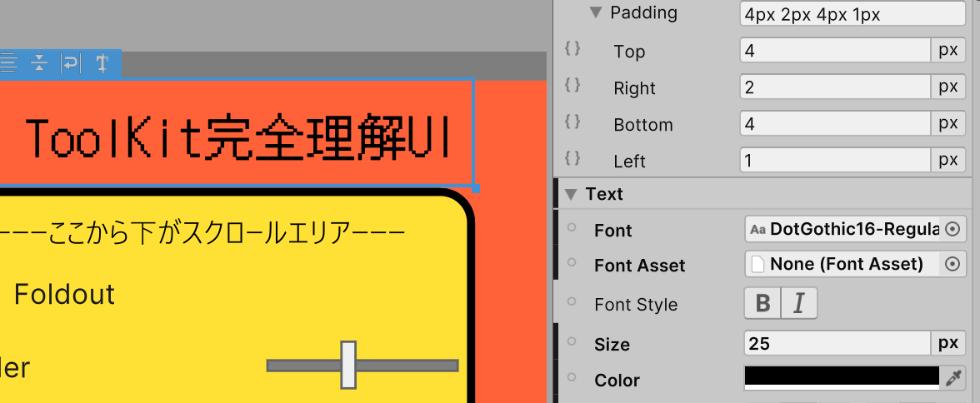Click the font Size value field
Viewport: 980px width, 403px height.
838,343
